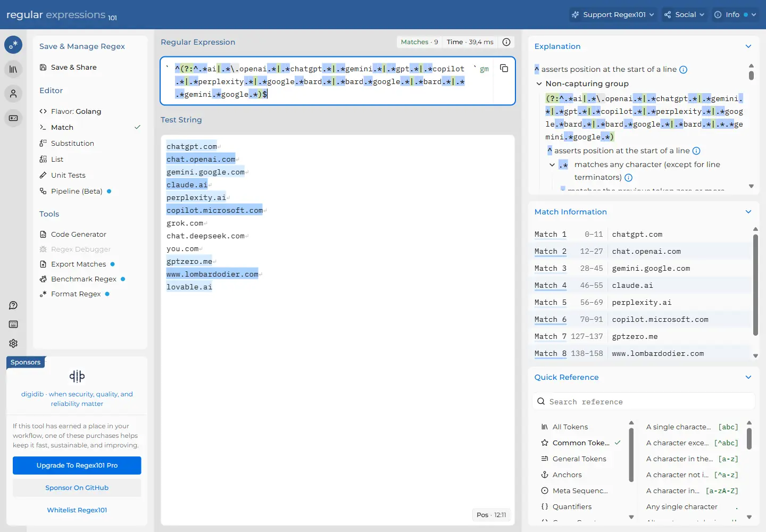Click the match details info icon

pyautogui.click(x=507, y=42)
